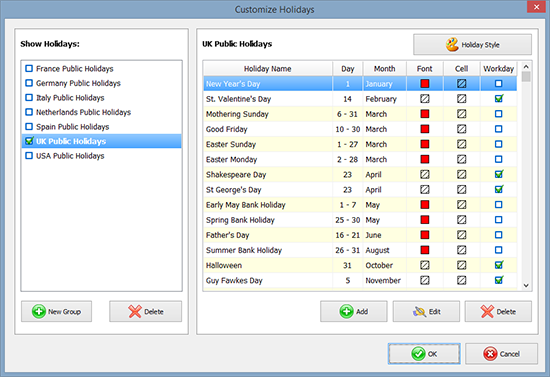Delete the selected holiday from table

tap(498, 311)
